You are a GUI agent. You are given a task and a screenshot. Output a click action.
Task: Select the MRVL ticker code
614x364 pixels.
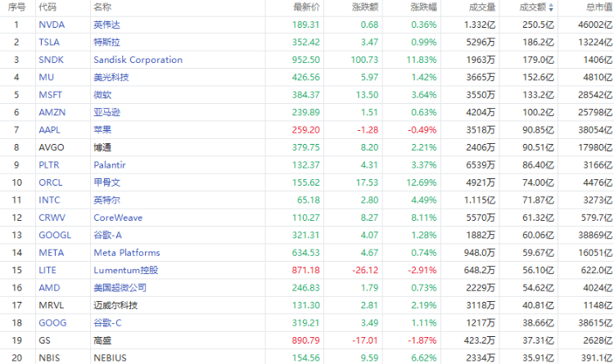click(52, 305)
